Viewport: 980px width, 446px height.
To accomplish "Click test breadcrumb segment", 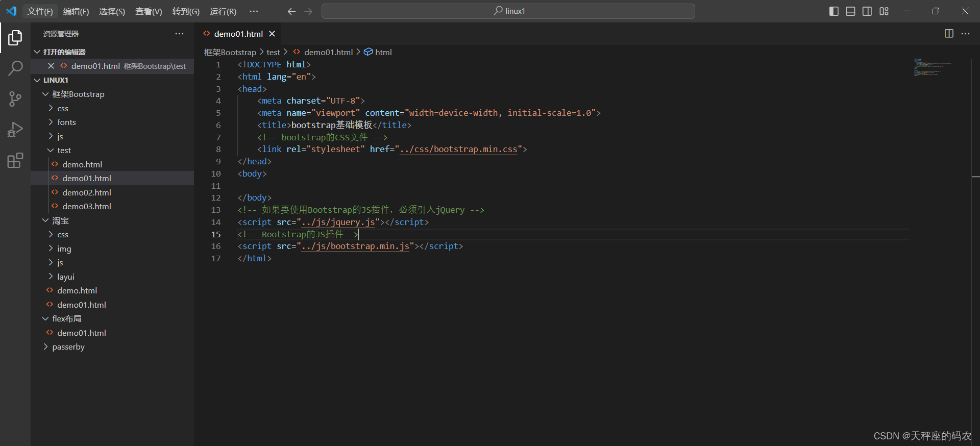I will coord(273,52).
